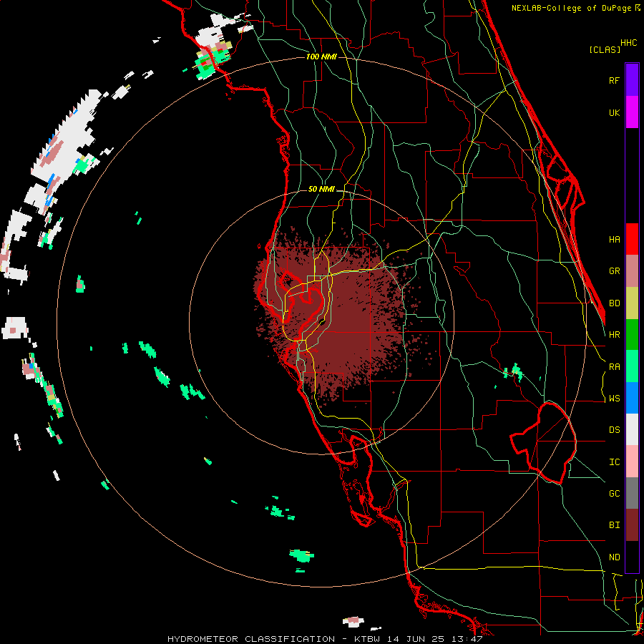
Task: Click the HA legend label
Action: pyautogui.click(x=614, y=239)
